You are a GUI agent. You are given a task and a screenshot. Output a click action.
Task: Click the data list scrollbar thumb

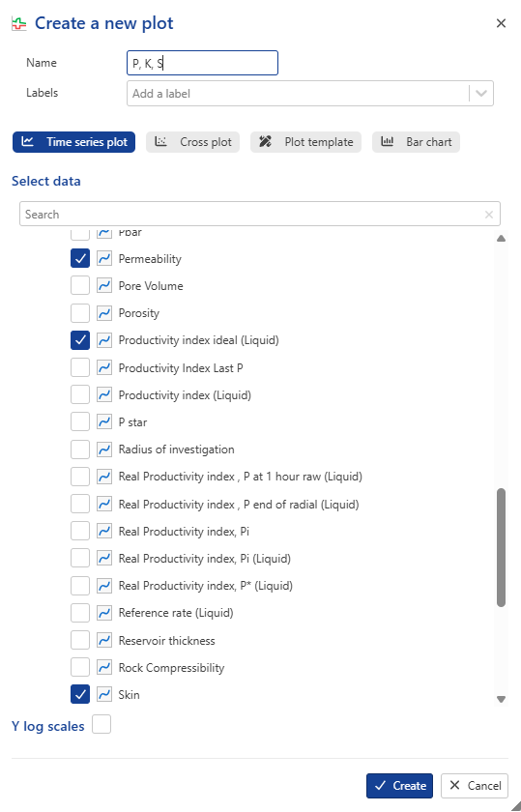501,547
